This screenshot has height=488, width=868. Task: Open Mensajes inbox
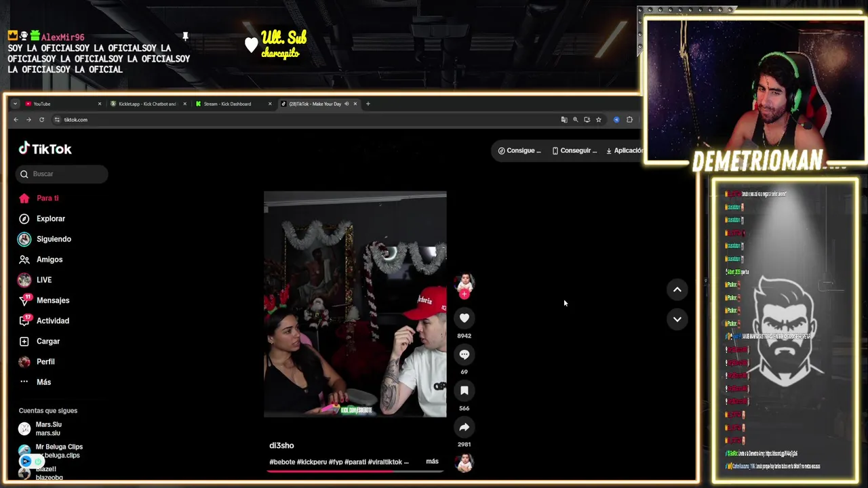53,300
